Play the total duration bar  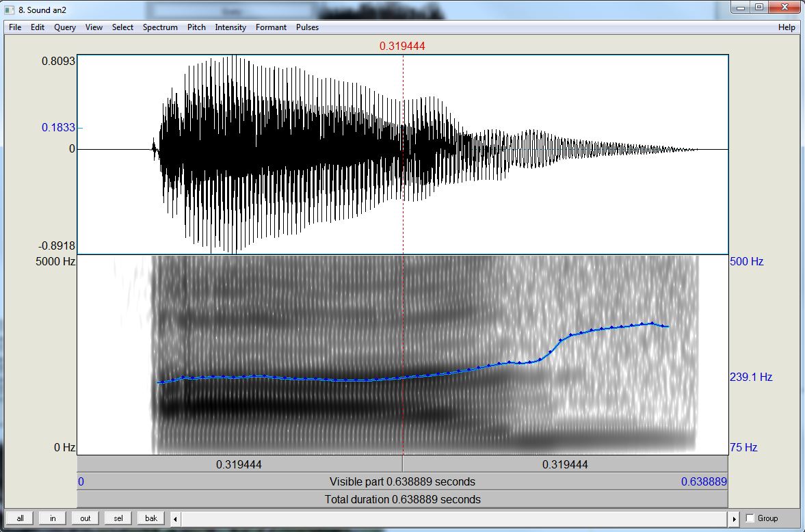(402, 499)
